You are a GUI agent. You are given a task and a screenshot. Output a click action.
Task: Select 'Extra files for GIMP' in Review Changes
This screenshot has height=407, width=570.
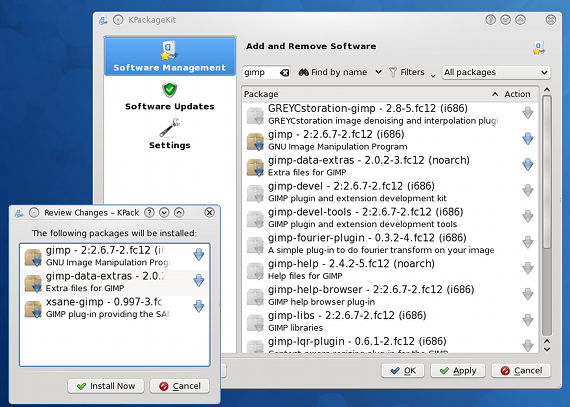(85, 288)
